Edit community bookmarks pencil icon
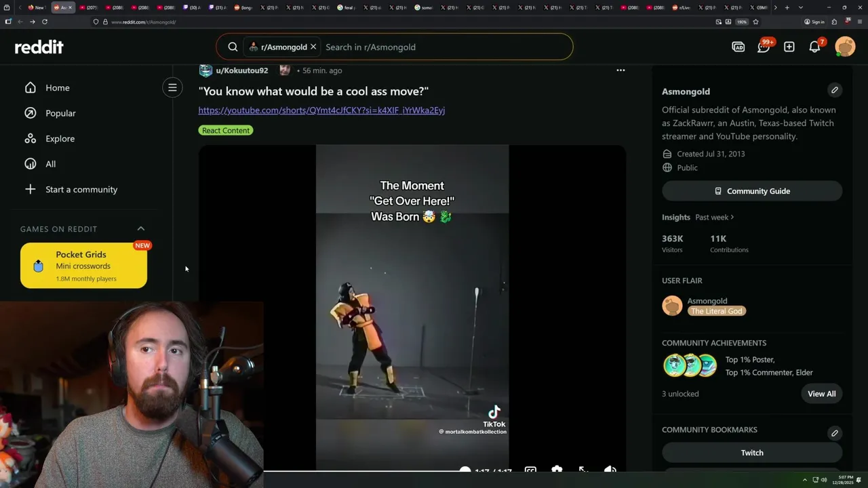Viewport: 868px width, 488px height. [835, 433]
